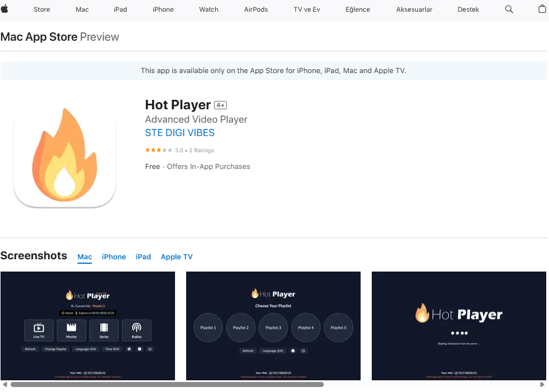Click the app availability notice banner
549x392 pixels.
274,71
